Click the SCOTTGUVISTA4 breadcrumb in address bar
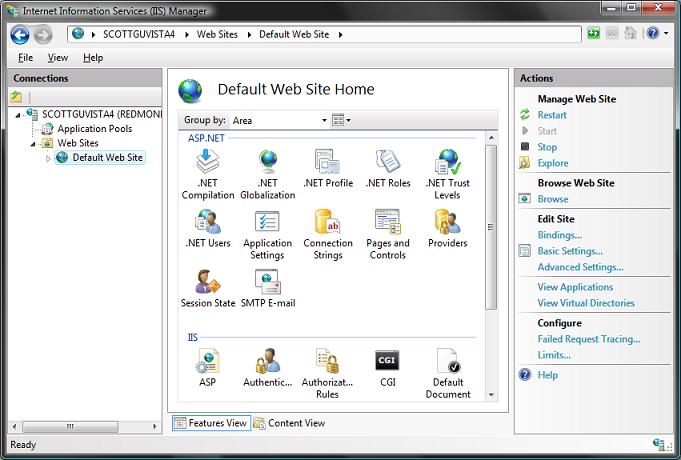 pos(139,34)
